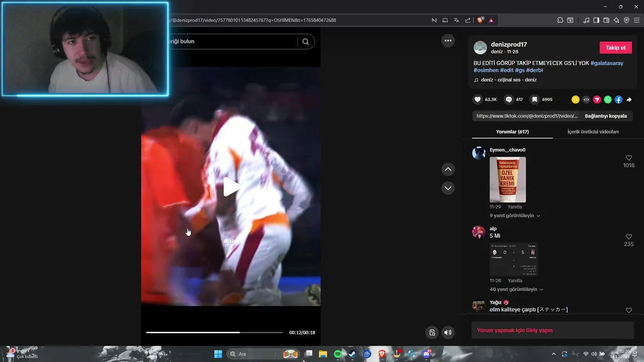The image size is (644, 362).
Task: Click Bağlantıyı kopyala to copy link
Action: [x=606, y=116]
